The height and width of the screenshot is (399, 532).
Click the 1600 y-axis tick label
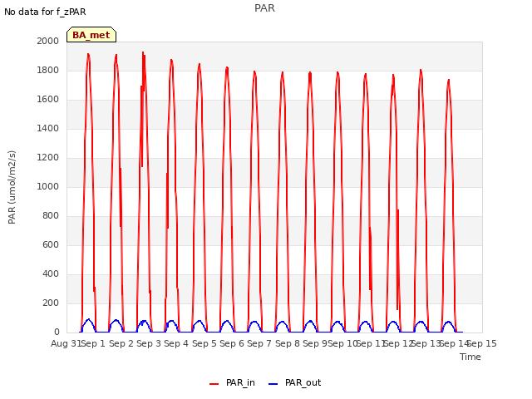pos(48,100)
